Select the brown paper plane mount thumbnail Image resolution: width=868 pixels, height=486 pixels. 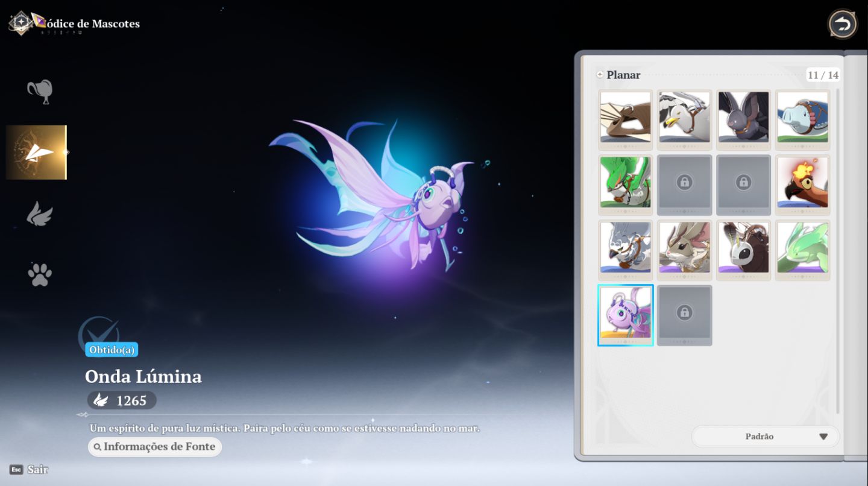pos(625,120)
